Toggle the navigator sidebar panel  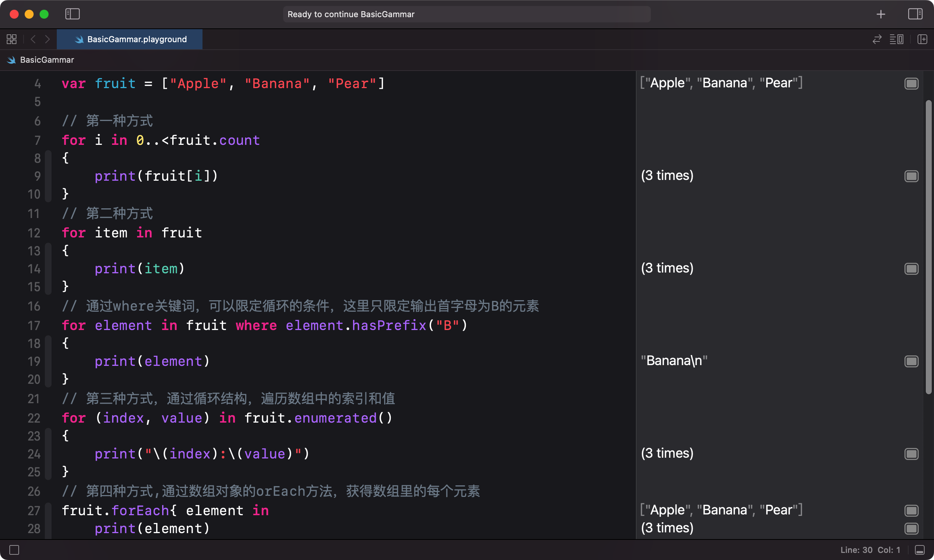72,14
